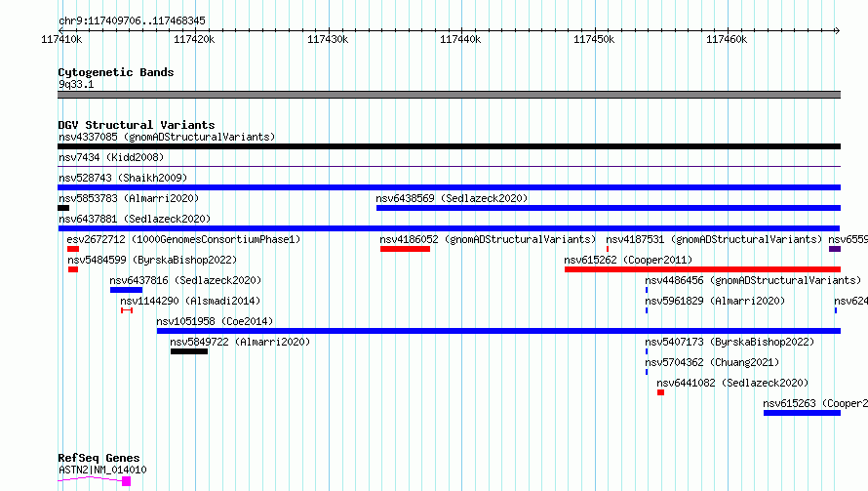The image size is (868, 491).
Task: Select the red nsv5484599 marker
Action: coord(73,269)
